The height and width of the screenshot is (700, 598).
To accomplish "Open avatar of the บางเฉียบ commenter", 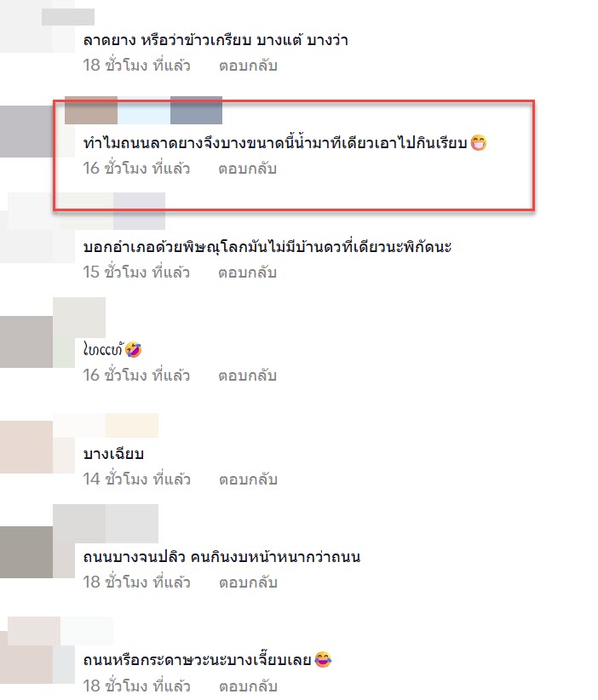I will (26, 447).
